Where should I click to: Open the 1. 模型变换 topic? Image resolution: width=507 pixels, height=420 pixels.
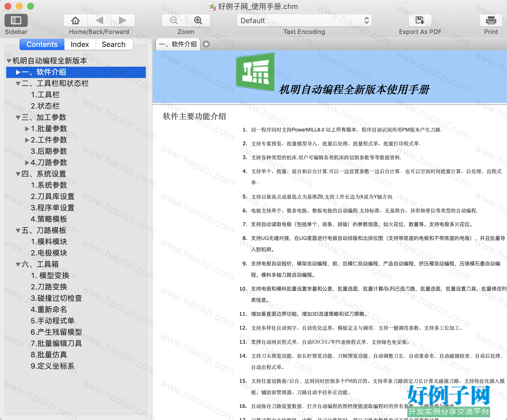pos(50,276)
